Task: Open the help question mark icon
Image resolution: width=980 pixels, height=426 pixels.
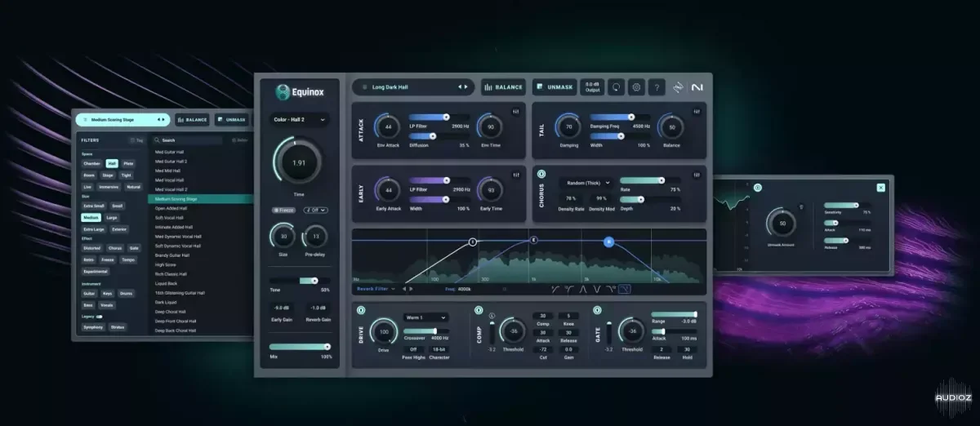Action: pyautogui.click(x=657, y=87)
